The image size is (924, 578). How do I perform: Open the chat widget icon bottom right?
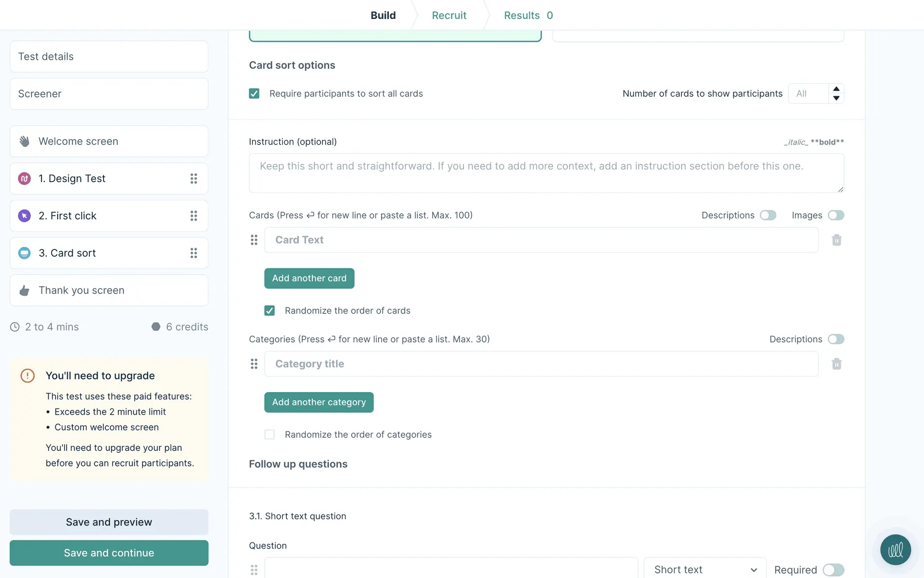pos(895,550)
